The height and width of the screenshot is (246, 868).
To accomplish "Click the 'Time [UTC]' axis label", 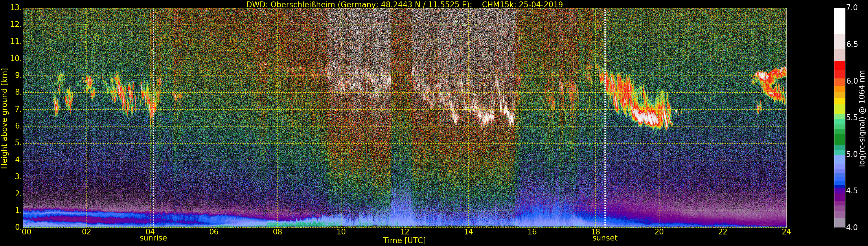I will 404,240.
